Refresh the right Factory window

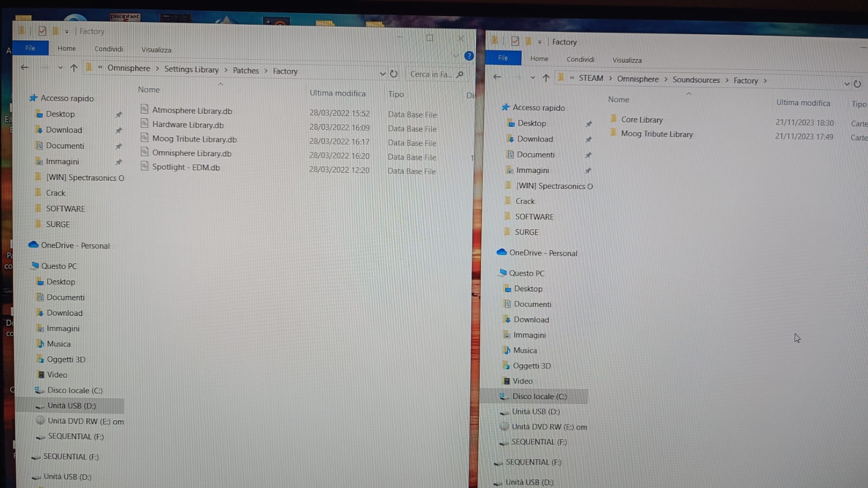tap(857, 84)
